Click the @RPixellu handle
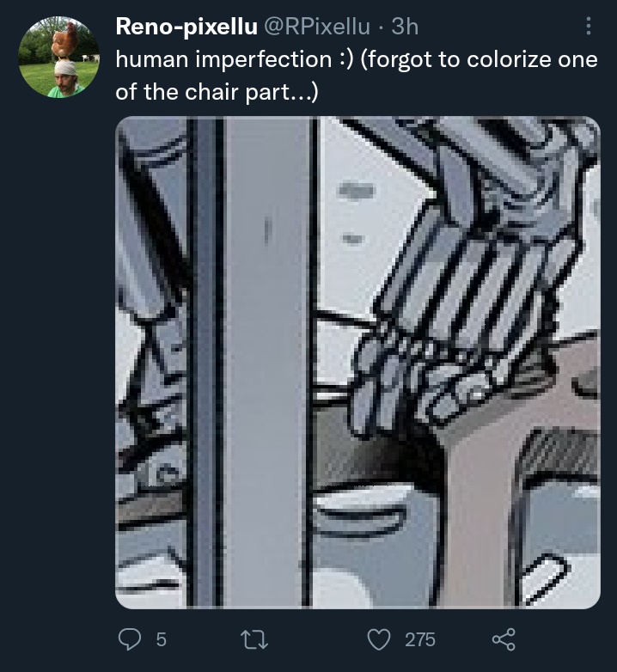The width and height of the screenshot is (617, 672). [x=316, y=27]
